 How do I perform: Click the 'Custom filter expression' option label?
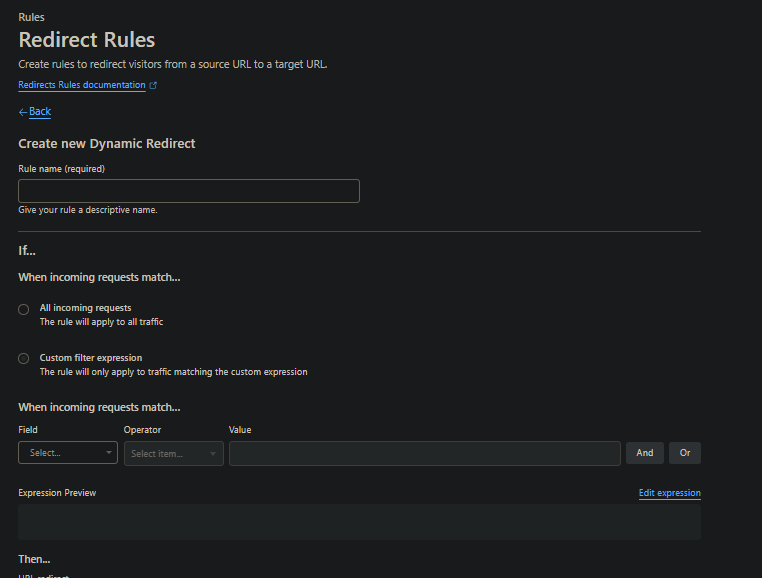pos(91,358)
